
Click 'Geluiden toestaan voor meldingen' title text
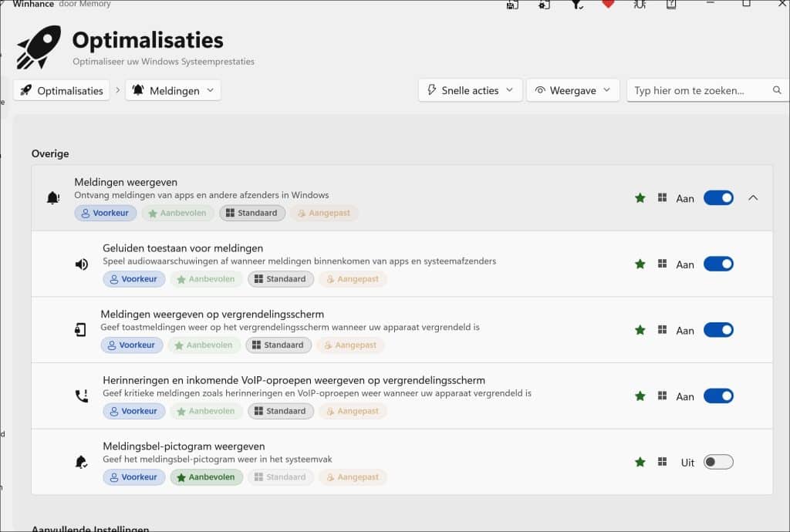tap(183, 247)
